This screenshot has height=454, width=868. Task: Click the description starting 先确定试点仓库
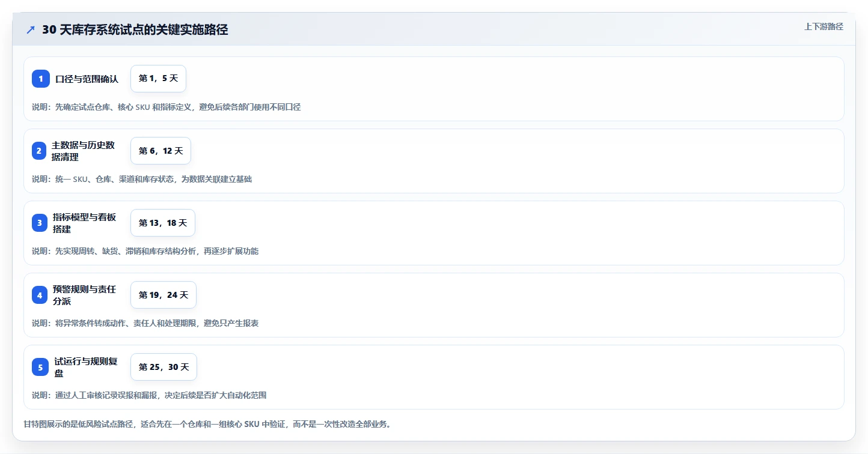[x=167, y=107]
